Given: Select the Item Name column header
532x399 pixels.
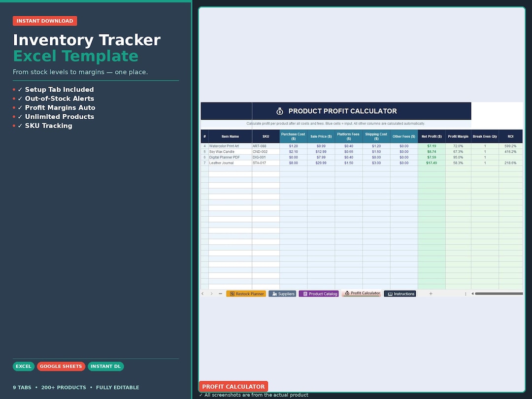Looking at the screenshot, I should pos(230,136).
